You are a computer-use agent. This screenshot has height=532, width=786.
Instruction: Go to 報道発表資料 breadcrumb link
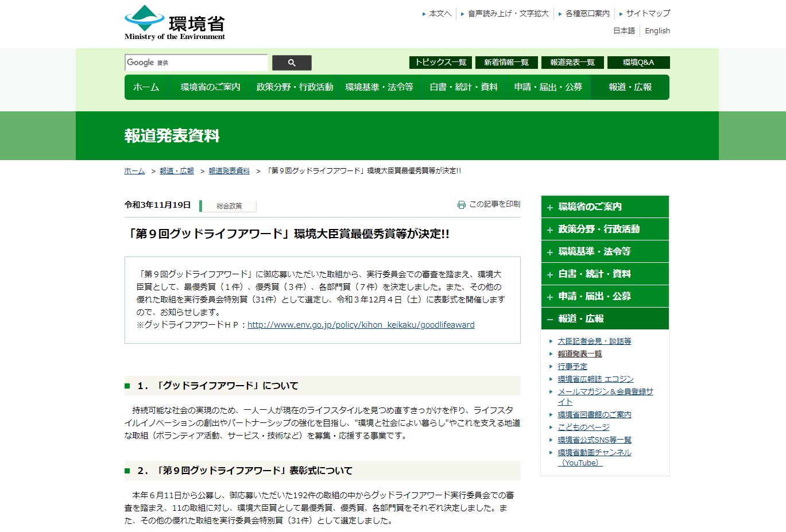[229, 171]
